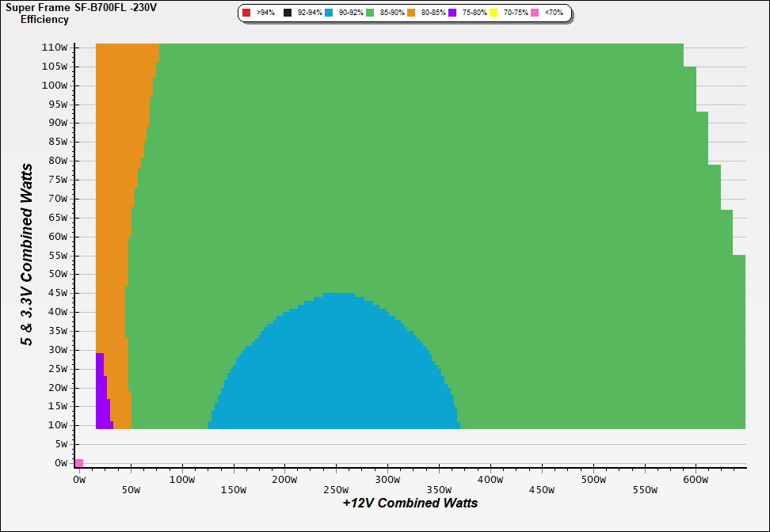Viewport: 770px width, 532px height.
Task: Select the pink <70% legend swatch
Action: 535,13
